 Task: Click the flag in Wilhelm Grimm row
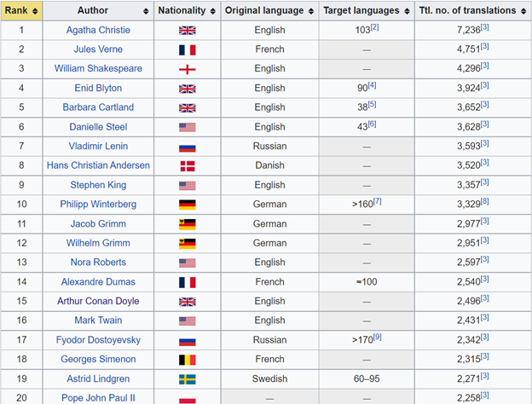(188, 244)
